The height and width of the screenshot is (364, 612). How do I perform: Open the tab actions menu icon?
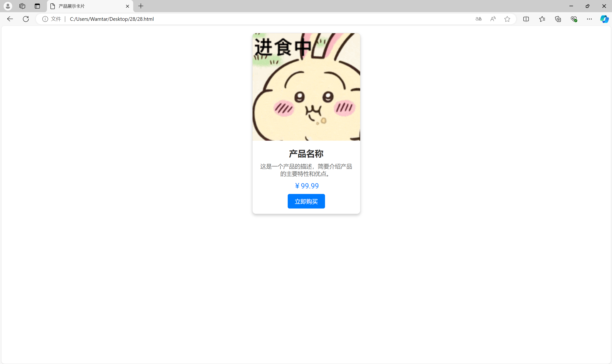coord(37,6)
